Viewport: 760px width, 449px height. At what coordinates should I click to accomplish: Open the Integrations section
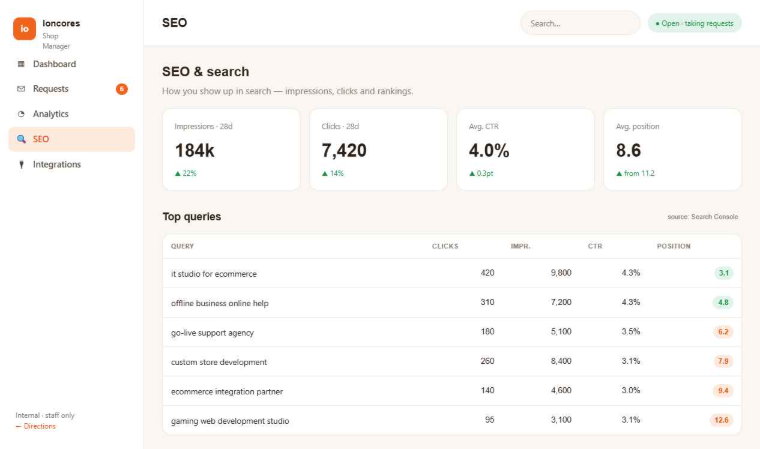[71, 164]
